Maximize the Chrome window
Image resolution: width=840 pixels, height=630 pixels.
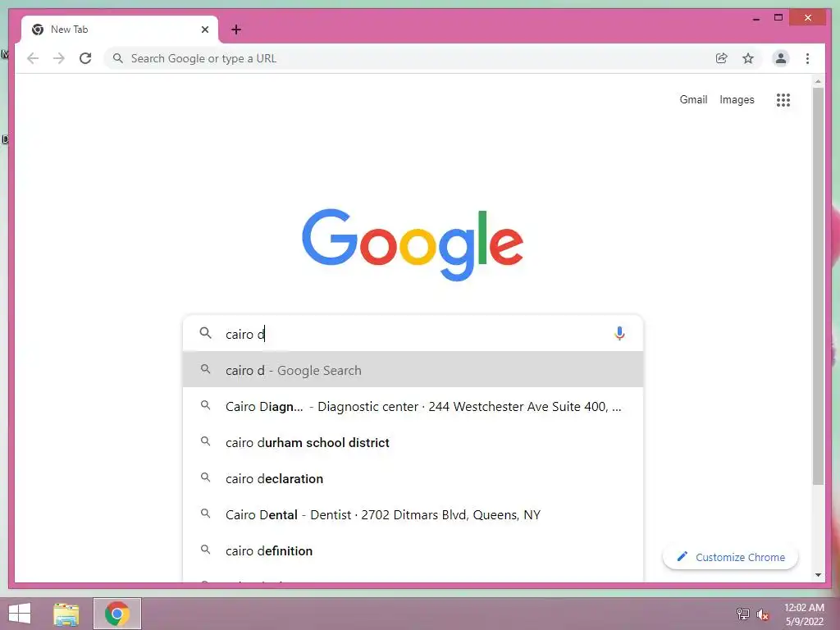click(x=778, y=18)
